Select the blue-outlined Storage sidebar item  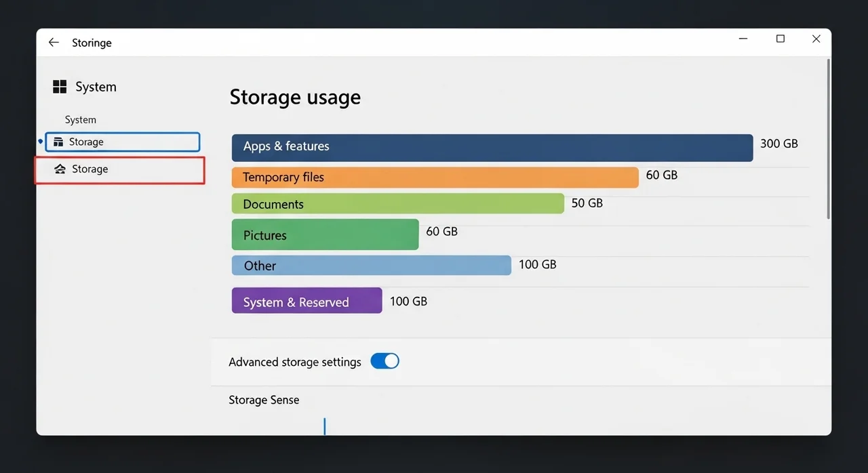coord(122,142)
